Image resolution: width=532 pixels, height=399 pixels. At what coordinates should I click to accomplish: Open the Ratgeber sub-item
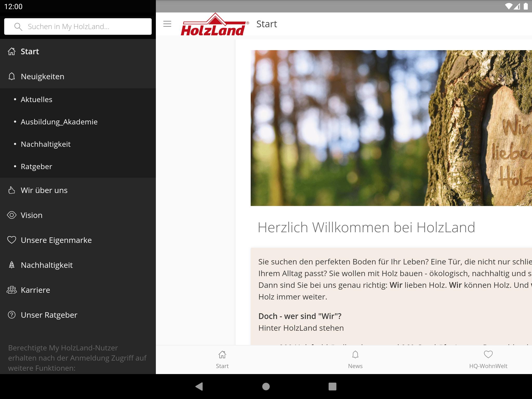78,167
